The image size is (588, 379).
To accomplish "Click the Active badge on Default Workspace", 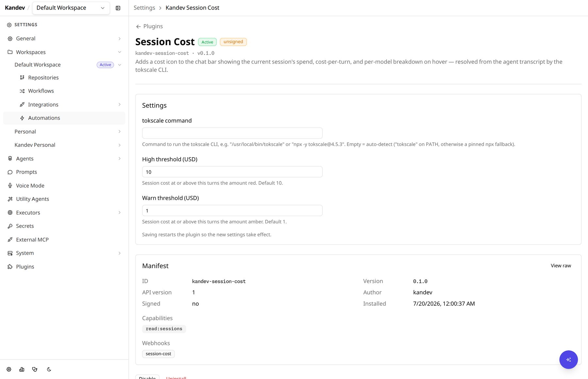I will point(105,65).
